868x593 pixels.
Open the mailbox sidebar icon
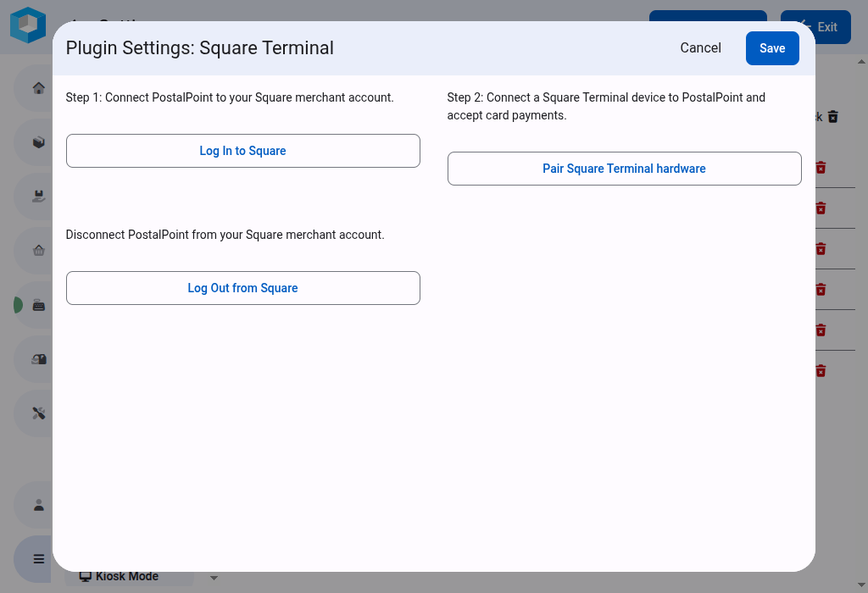[38, 359]
